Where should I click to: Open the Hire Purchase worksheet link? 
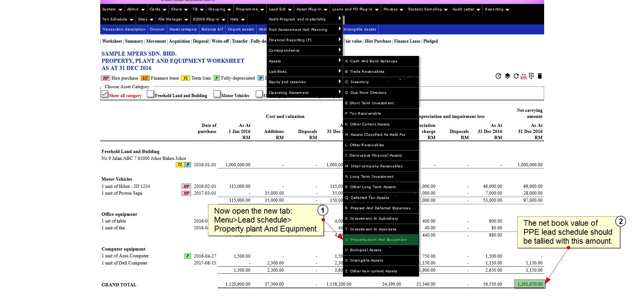(378, 41)
